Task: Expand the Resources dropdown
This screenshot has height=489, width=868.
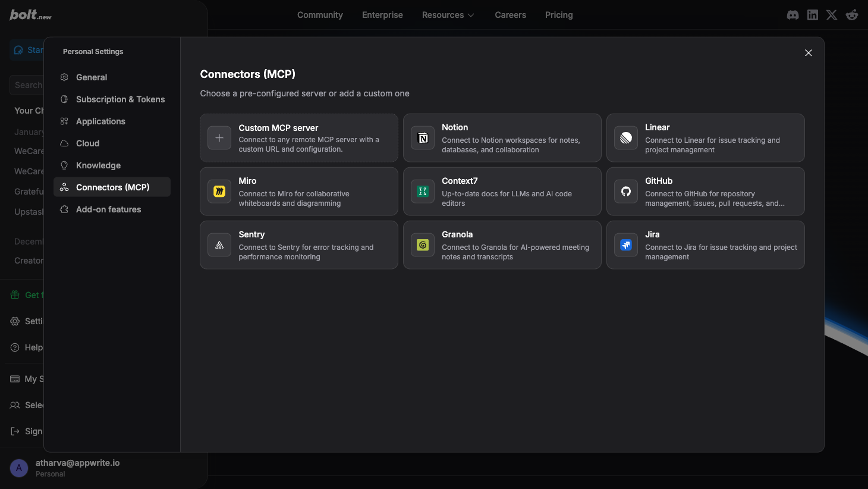Action: pyautogui.click(x=448, y=15)
